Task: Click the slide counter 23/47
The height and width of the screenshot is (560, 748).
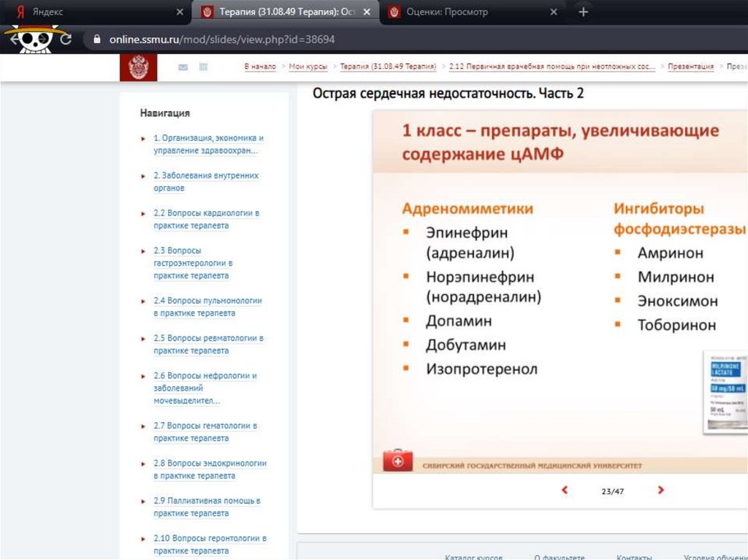Action: click(613, 491)
